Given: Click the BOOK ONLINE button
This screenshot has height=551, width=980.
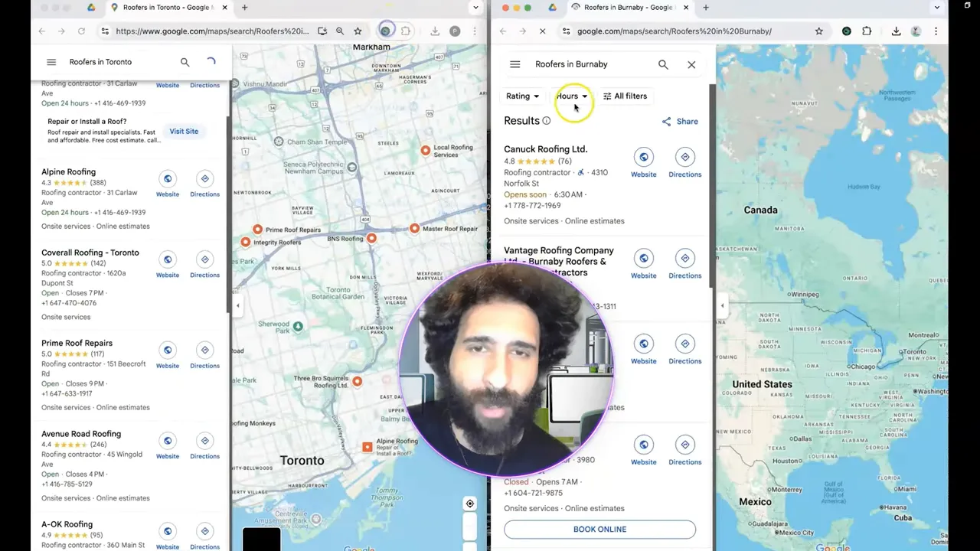Looking at the screenshot, I should 599,530.
